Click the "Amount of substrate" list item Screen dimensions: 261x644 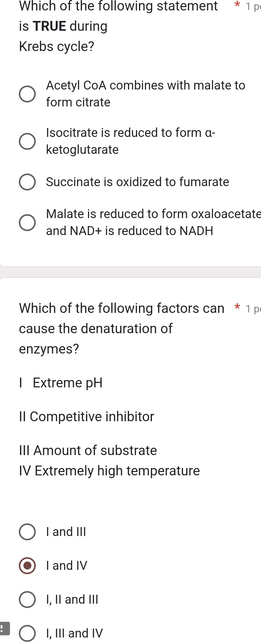tap(88, 450)
